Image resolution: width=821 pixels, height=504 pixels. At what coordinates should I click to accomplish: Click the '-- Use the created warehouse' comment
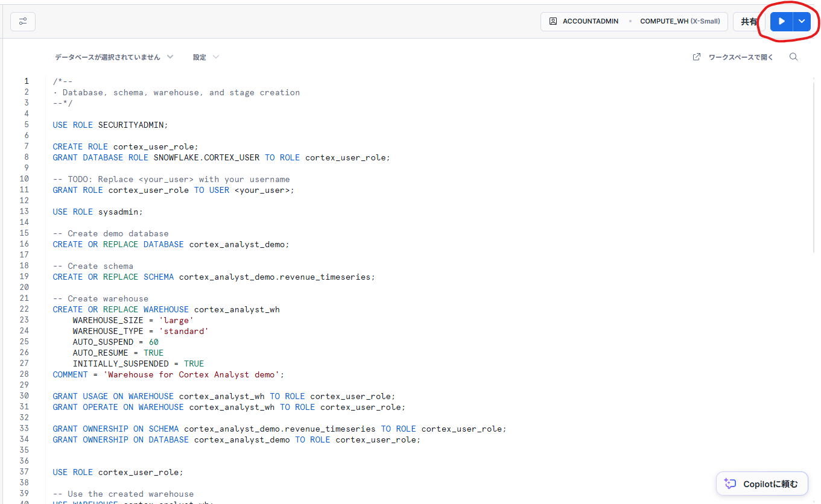tap(123, 494)
